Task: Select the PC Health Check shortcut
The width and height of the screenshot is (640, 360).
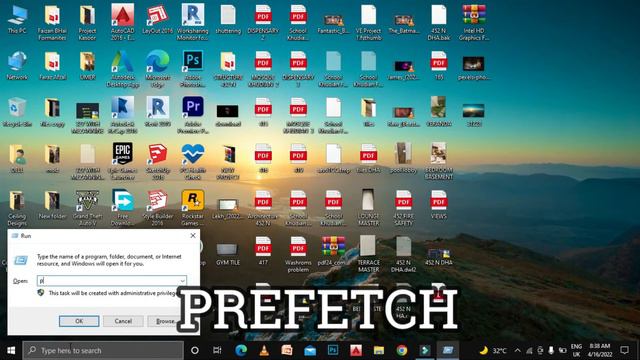Action: pyautogui.click(x=193, y=162)
